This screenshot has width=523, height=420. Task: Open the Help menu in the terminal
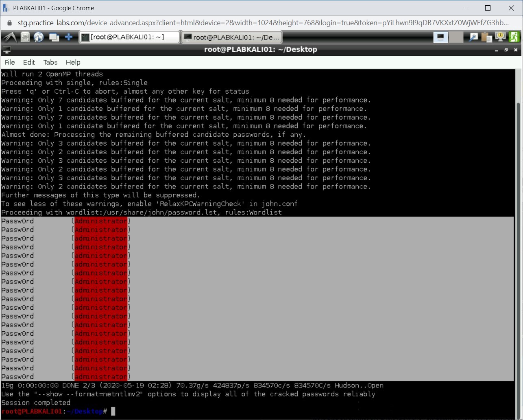coord(73,62)
